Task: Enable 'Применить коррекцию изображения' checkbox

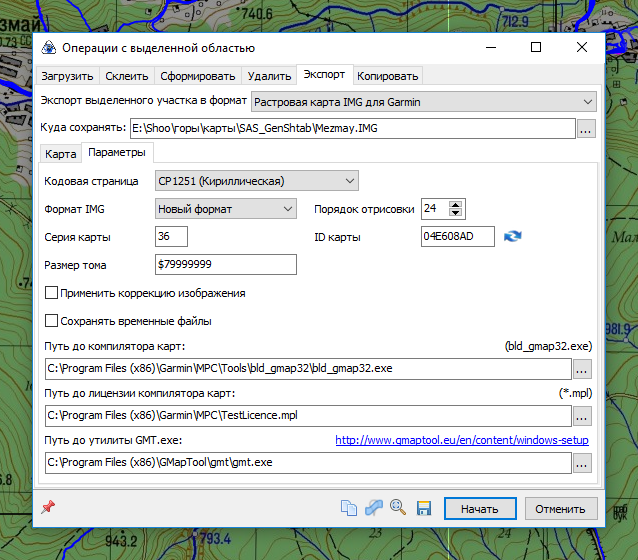Action: (x=52, y=293)
